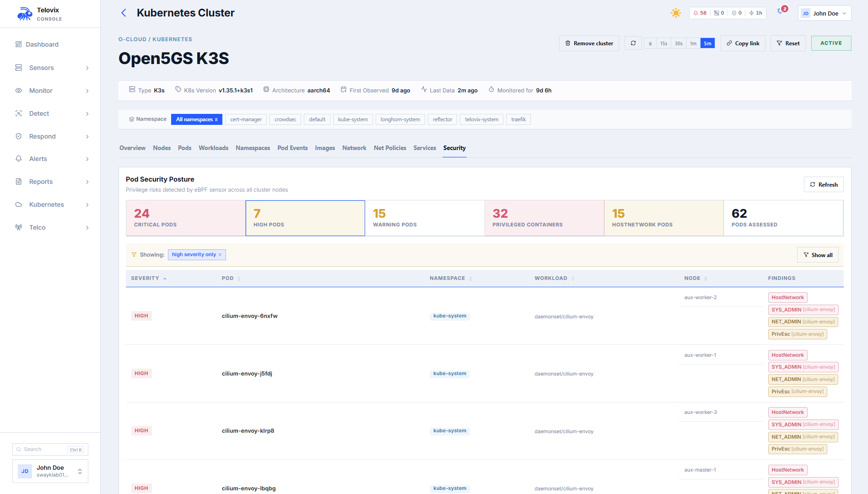The image size is (868, 494).
Task: Select the 5m refresh interval
Action: tap(707, 43)
